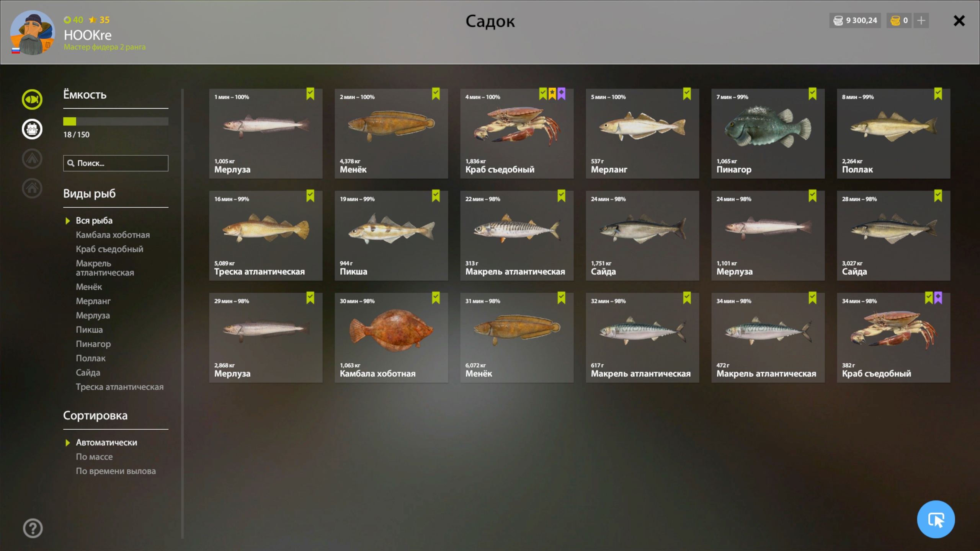Viewport: 980px width, 551px height.
Task: Toggle the purple flag on the Краб съедобный 1,836 кг card
Action: click(561, 94)
